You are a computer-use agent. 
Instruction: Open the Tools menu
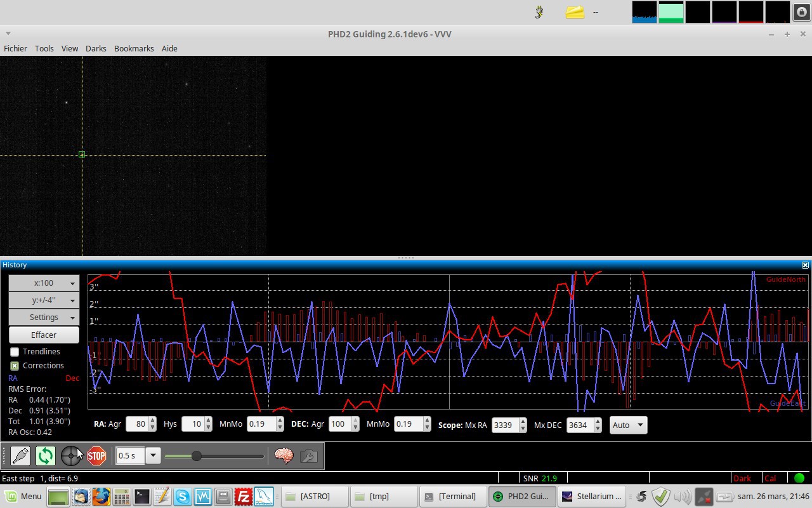click(x=44, y=48)
